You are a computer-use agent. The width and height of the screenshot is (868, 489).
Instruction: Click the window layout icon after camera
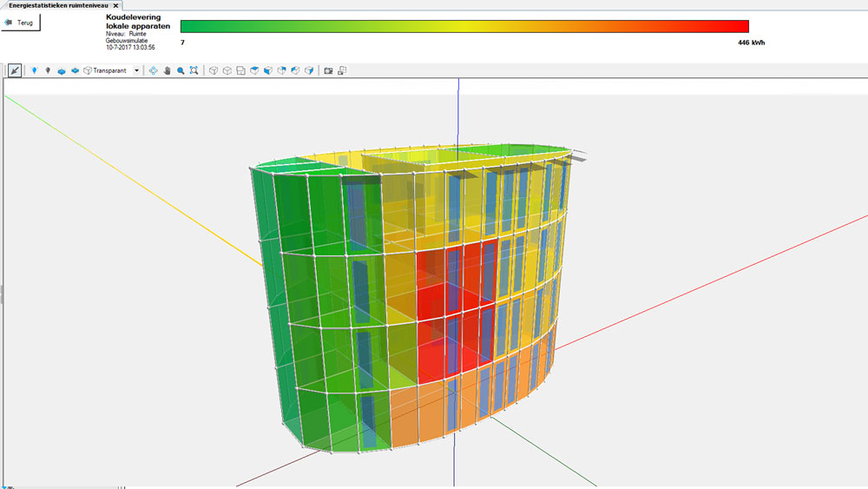coord(343,70)
